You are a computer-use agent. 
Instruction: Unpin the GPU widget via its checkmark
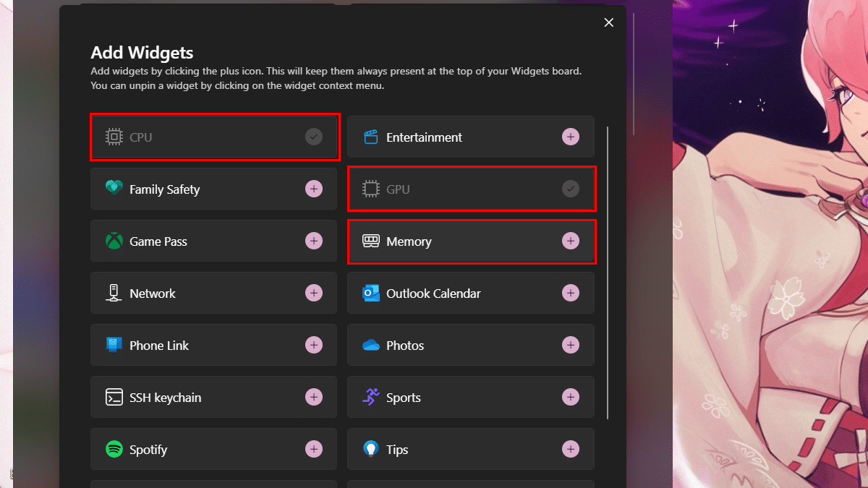571,189
